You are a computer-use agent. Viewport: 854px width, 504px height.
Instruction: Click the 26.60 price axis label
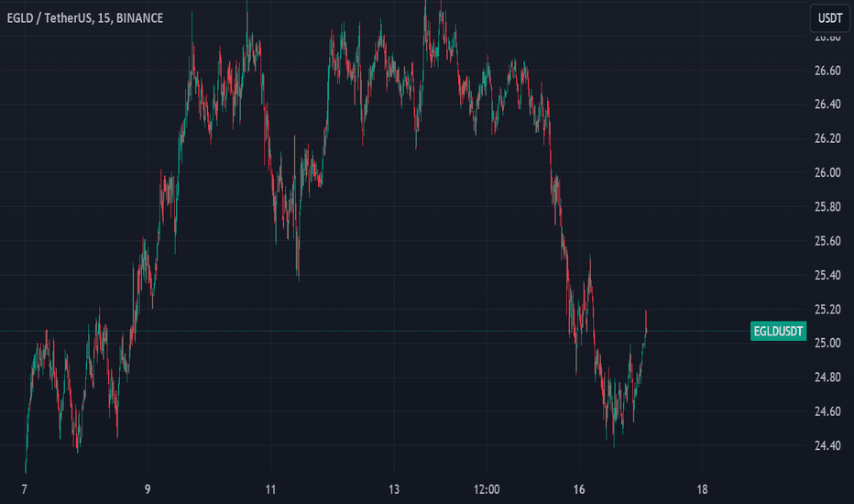827,71
